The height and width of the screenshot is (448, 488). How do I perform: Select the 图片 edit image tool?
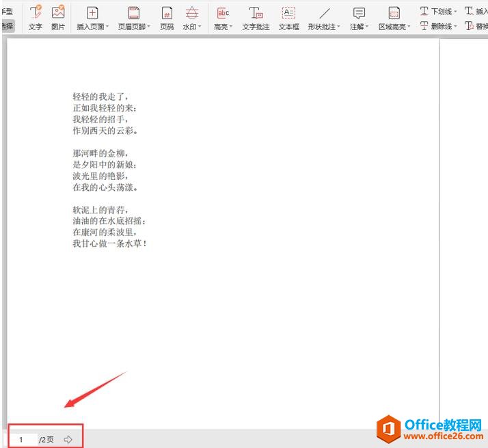[58, 18]
